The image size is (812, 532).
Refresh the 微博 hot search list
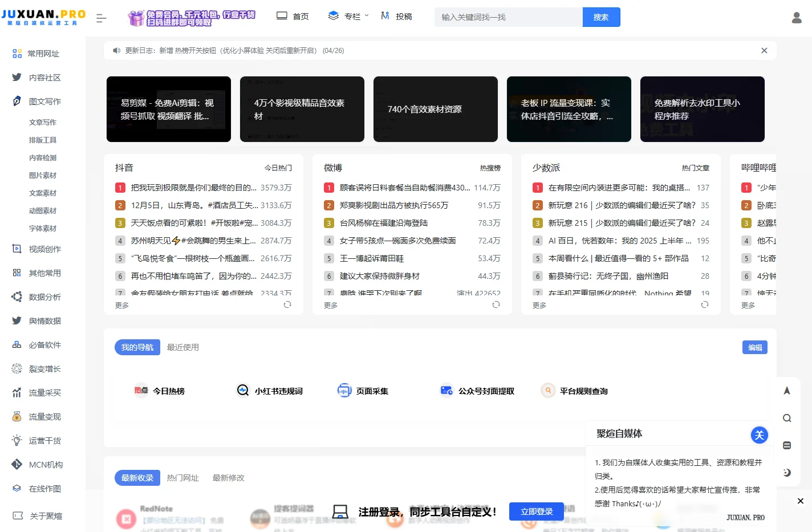(496, 304)
